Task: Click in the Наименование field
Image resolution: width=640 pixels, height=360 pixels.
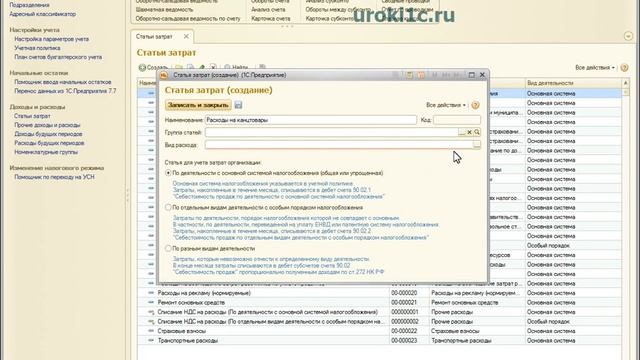Action: [311, 120]
